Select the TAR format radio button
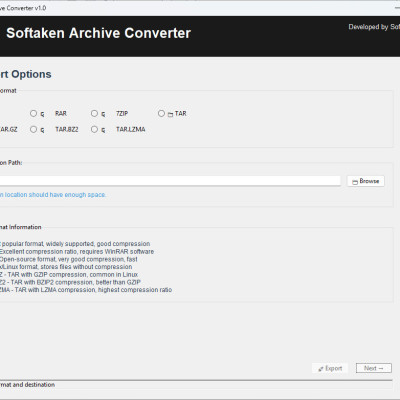 point(161,113)
